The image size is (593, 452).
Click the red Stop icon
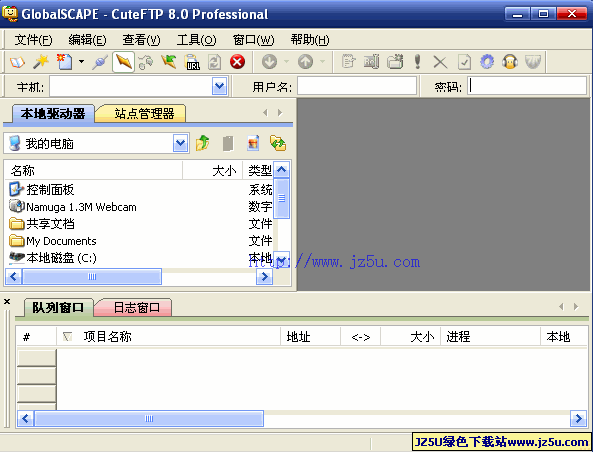pos(238,62)
